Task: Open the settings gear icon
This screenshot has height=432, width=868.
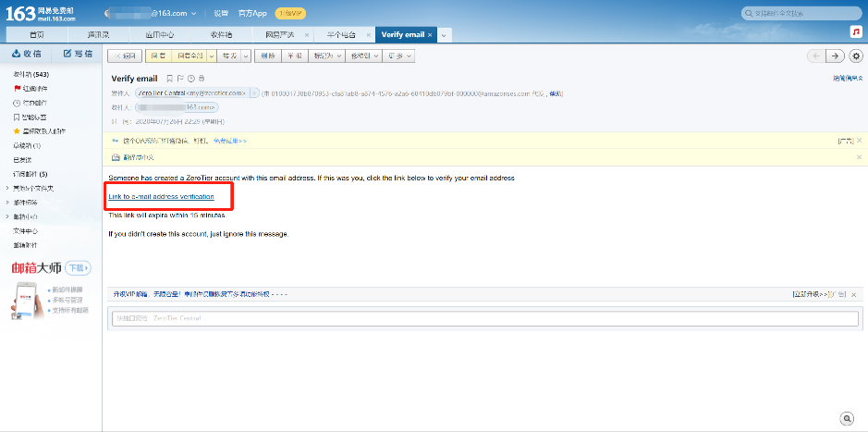Action: [856, 56]
